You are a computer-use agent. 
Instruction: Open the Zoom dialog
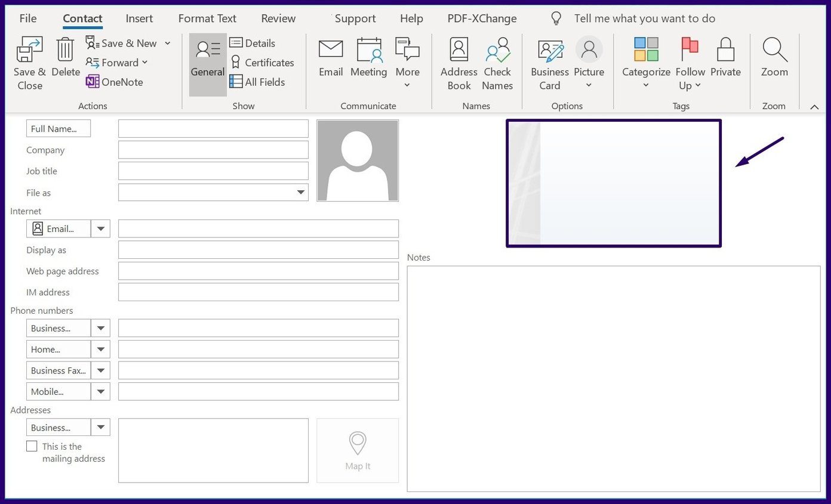tap(774, 58)
